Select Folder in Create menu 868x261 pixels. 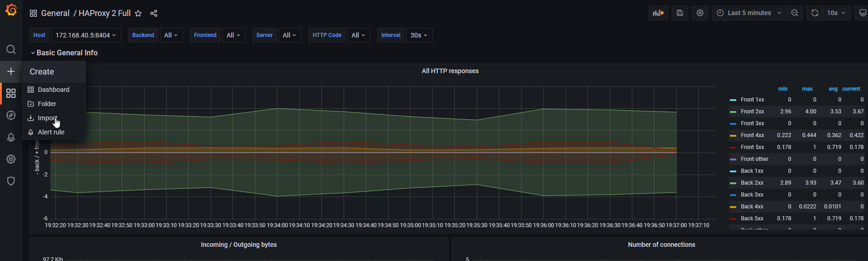tap(54, 104)
